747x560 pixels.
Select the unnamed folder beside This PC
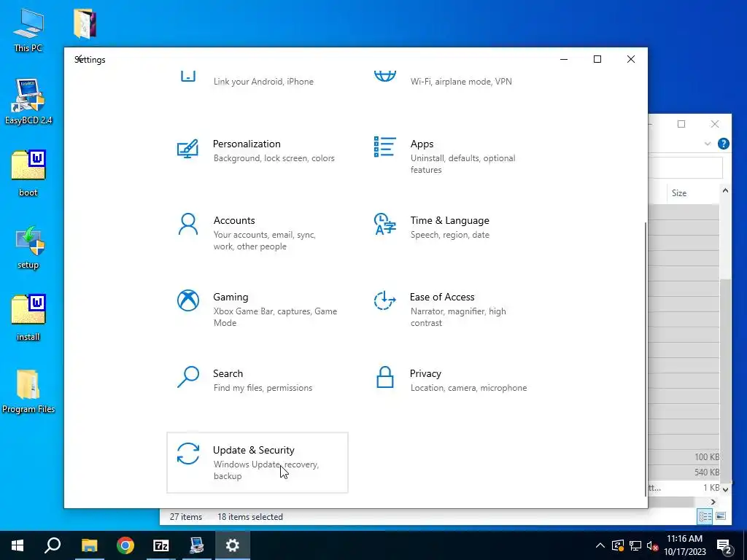[x=85, y=23]
